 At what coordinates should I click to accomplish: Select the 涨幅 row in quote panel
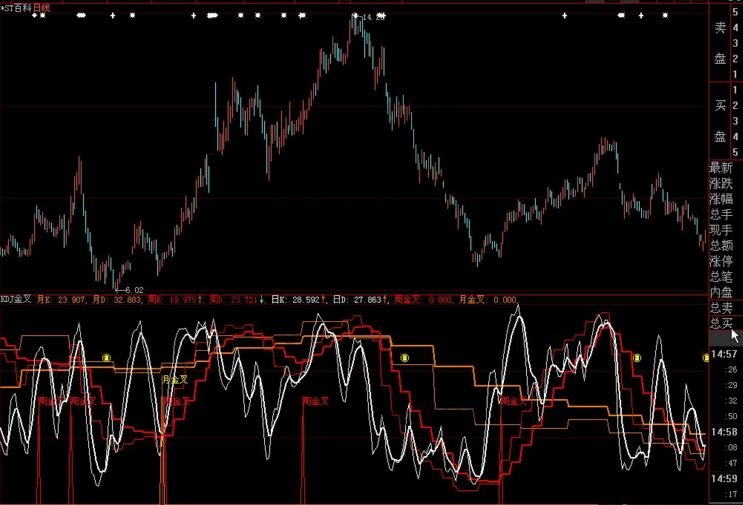pos(721,199)
